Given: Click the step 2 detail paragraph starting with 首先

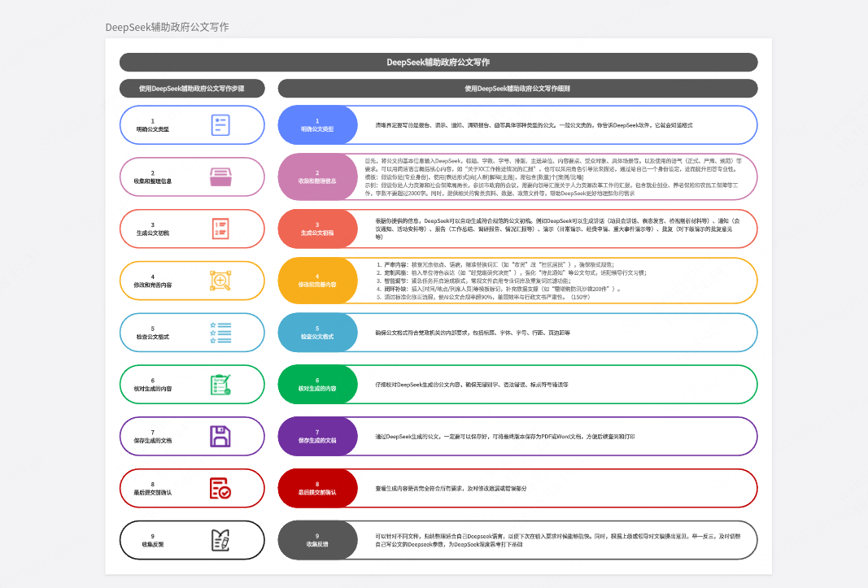Looking at the screenshot, I should tap(553, 177).
